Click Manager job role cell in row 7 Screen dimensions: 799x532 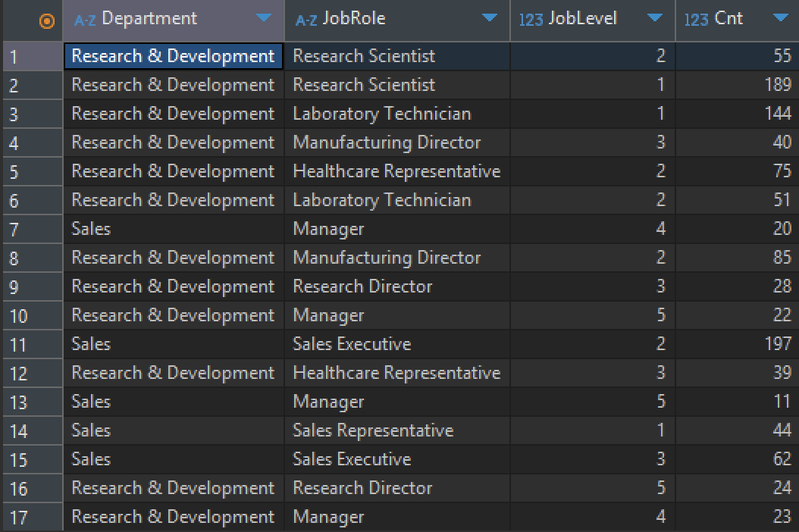pyautogui.click(x=397, y=229)
